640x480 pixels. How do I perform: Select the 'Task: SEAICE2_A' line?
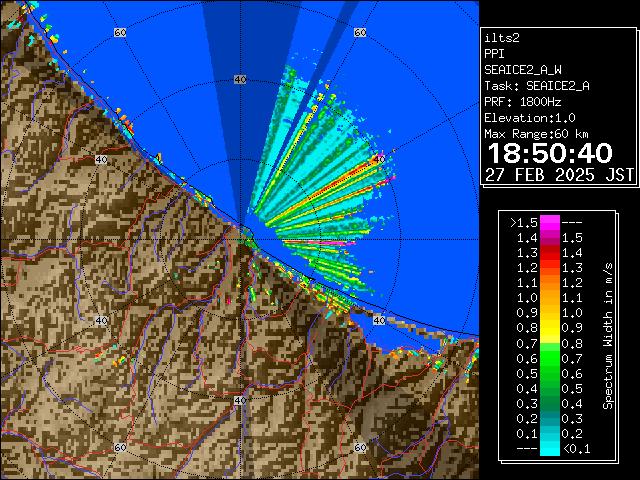[x=537, y=86]
